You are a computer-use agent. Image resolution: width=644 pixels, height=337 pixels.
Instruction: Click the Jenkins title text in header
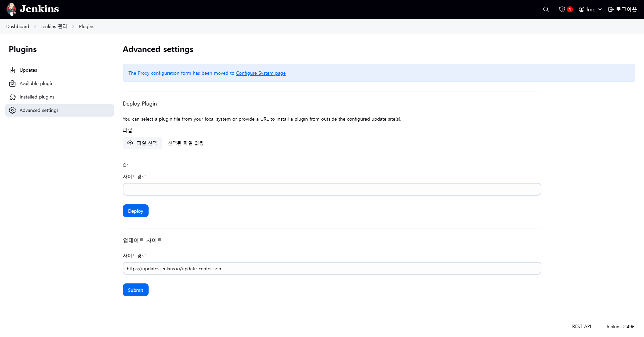pos(39,9)
